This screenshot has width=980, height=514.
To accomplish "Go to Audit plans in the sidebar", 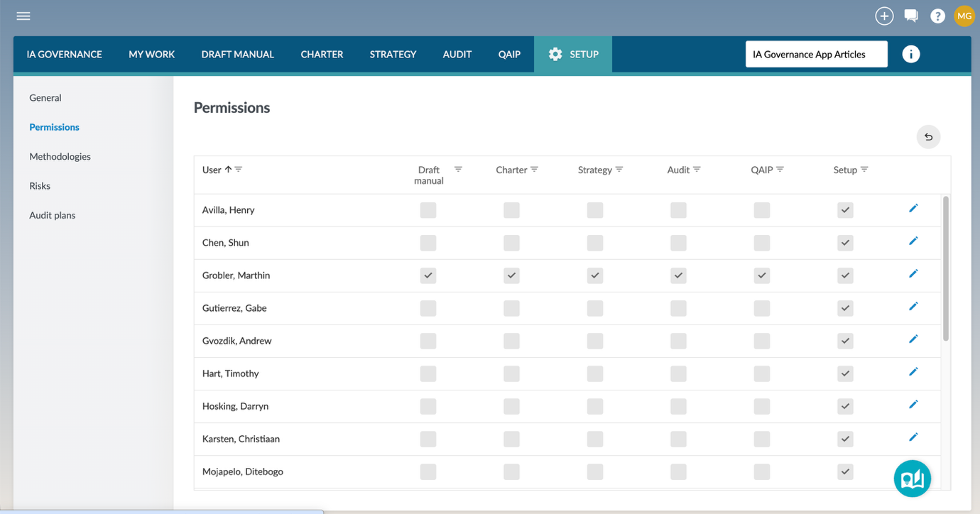I will tap(52, 215).
